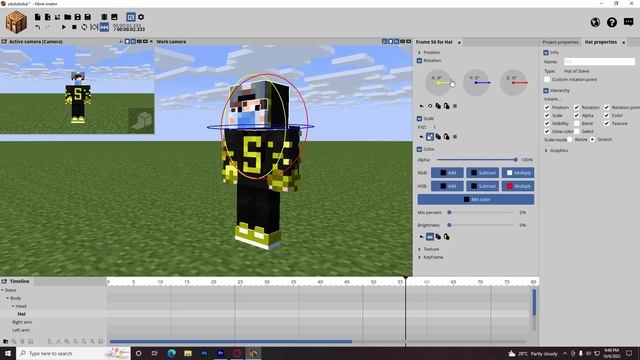Open the Mine-imator website globe icon
The height and width of the screenshot is (360, 640).
coord(595,22)
